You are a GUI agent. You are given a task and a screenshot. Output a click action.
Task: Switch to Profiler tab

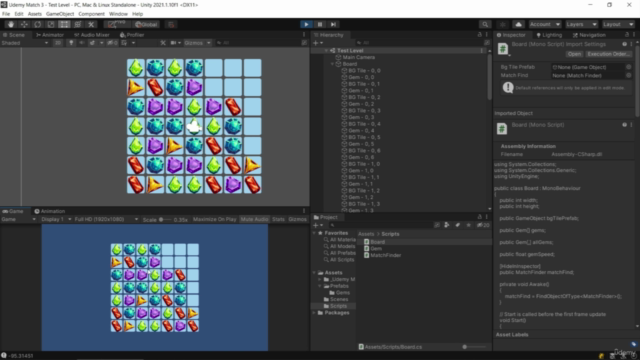coord(132,35)
